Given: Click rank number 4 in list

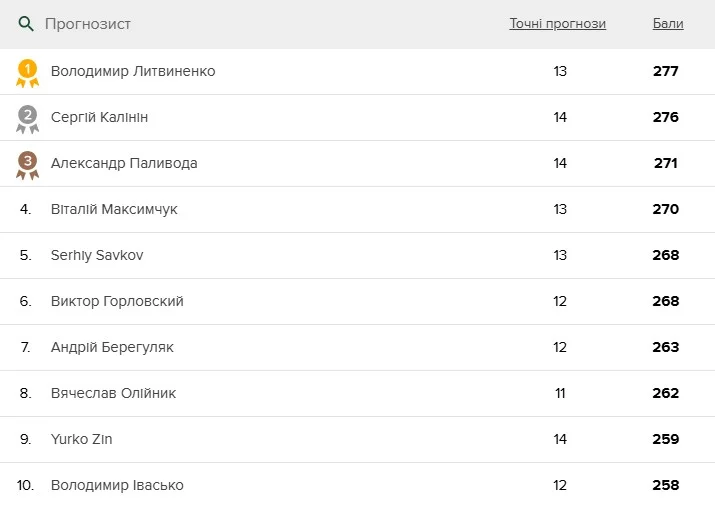Looking at the screenshot, I should pos(26,210).
